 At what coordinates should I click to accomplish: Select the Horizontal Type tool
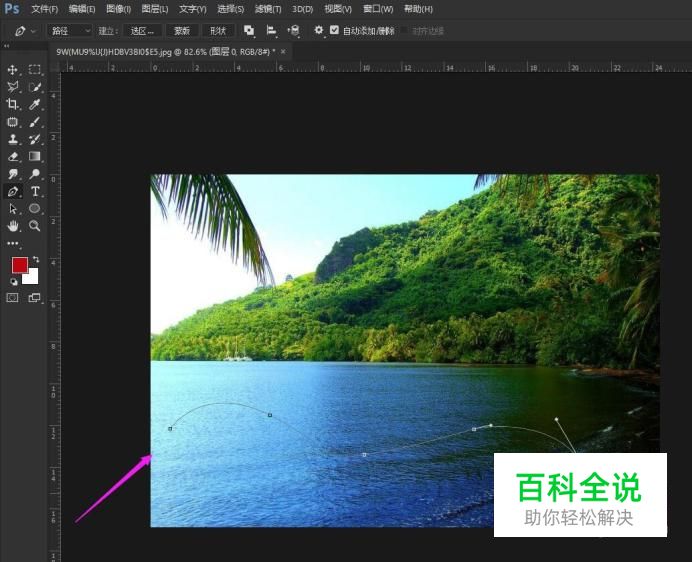pyautogui.click(x=34, y=191)
